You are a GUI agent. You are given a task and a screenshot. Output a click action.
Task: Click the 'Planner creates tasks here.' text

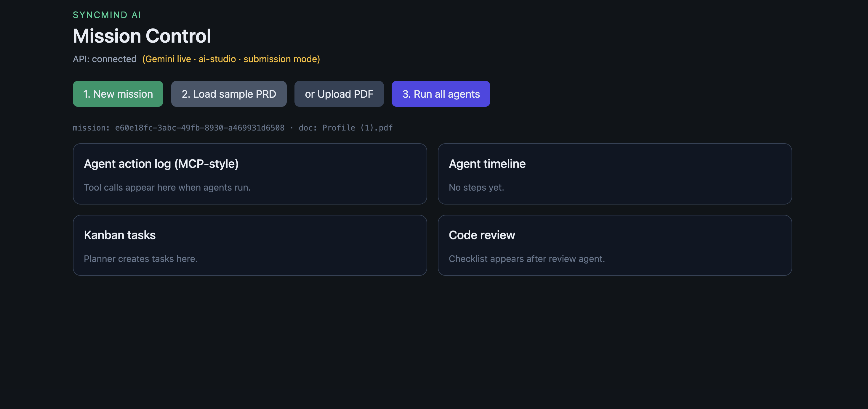pos(140,259)
